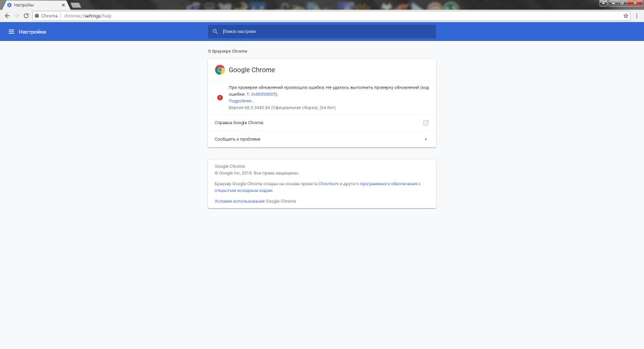Select the Настройки browser tab
The image size is (644, 349).
point(35,5)
